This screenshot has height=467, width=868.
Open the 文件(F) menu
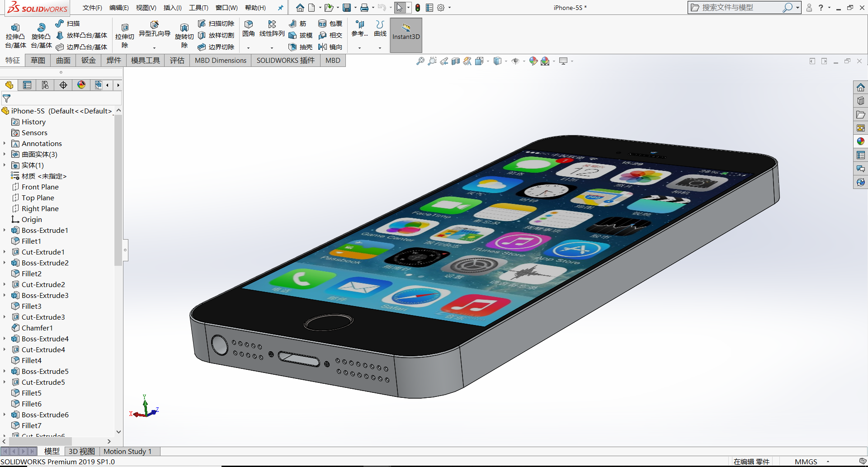[x=92, y=8]
